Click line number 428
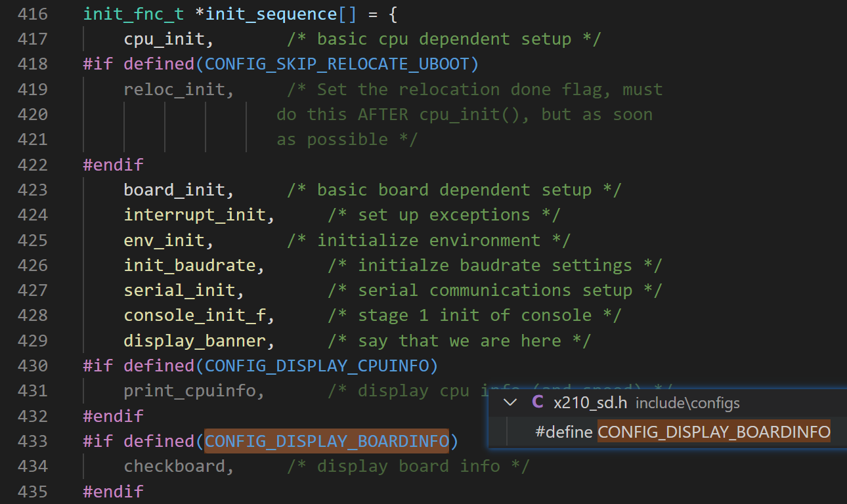 (32, 316)
